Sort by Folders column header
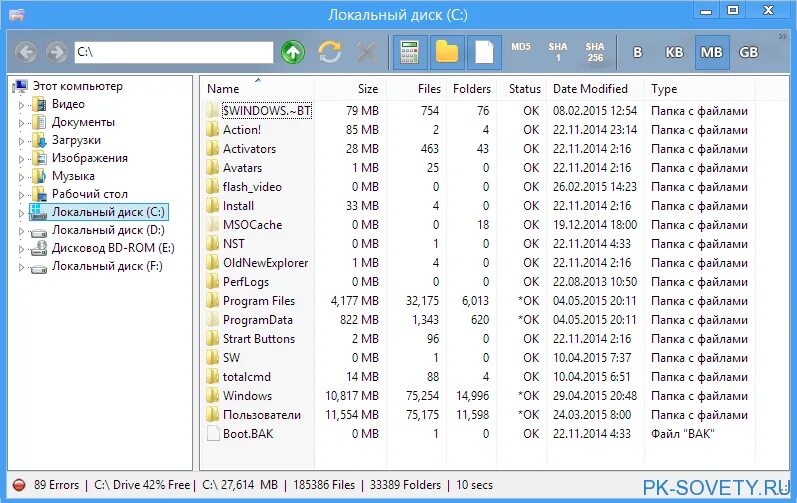 click(x=471, y=89)
